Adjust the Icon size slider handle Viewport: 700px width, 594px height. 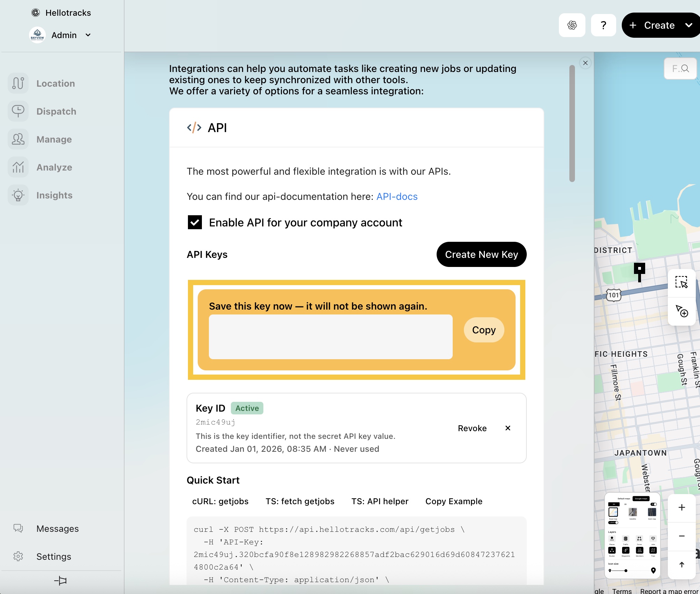[626, 571]
